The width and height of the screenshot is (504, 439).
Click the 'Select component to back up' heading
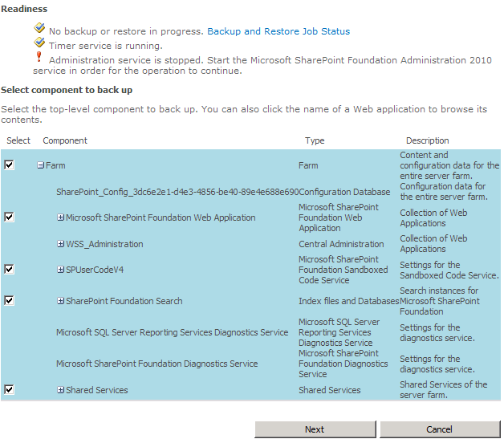(67, 90)
